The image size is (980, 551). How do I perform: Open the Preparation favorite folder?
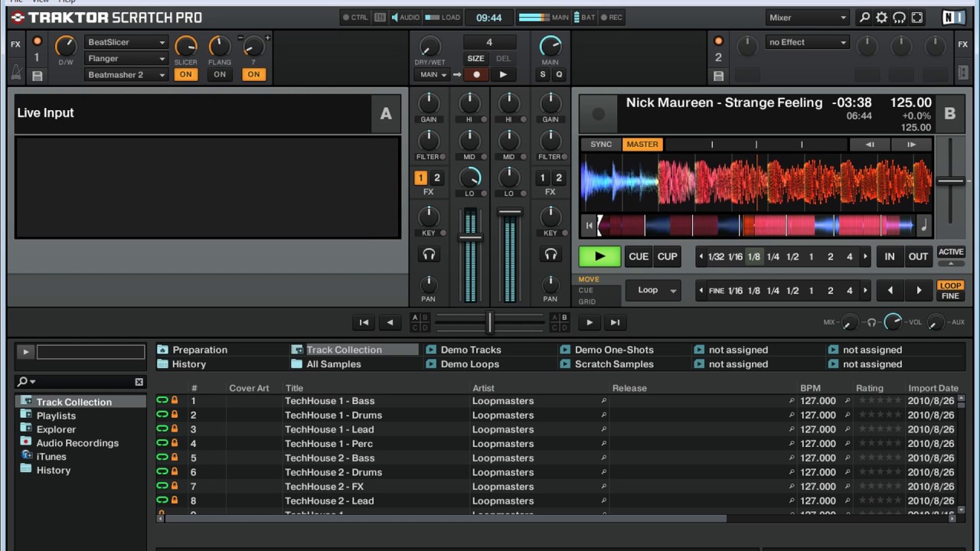click(x=200, y=350)
